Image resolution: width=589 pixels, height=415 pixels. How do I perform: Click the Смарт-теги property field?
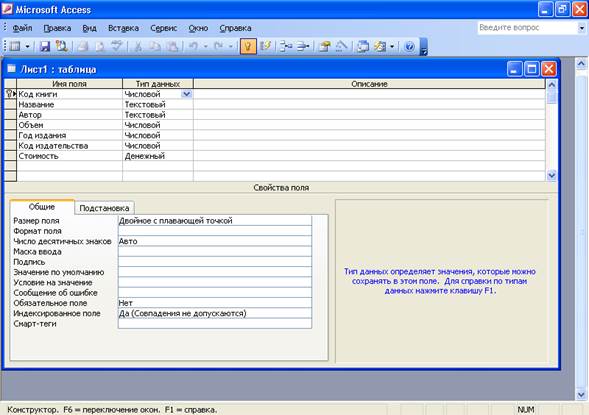(214, 323)
